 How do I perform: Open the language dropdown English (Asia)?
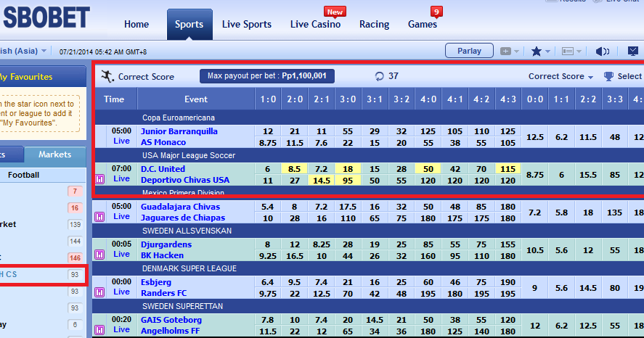(x=23, y=51)
